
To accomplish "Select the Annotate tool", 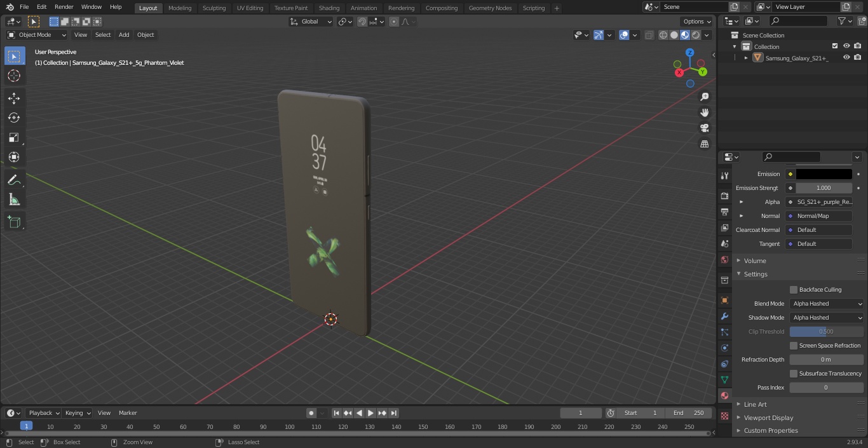I will (14, 180).
